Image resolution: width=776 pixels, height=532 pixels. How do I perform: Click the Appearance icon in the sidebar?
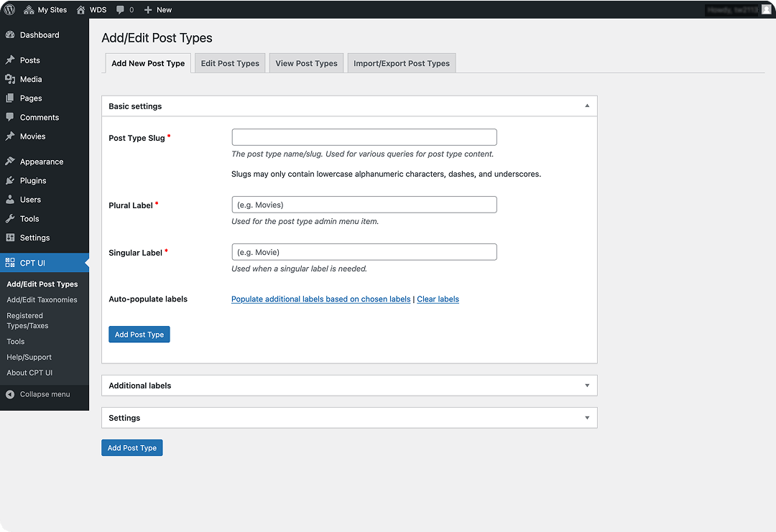click(11, 161)
